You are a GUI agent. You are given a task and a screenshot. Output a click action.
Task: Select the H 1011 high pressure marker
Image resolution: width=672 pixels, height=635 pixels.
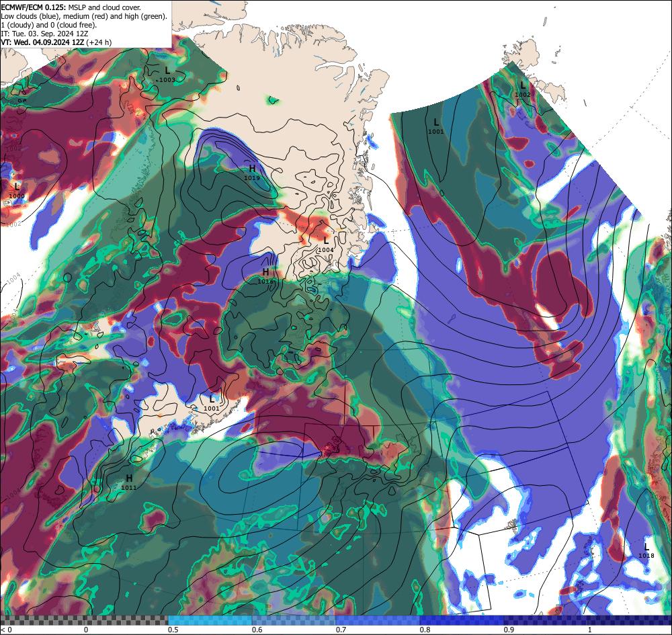coord(128,482)
